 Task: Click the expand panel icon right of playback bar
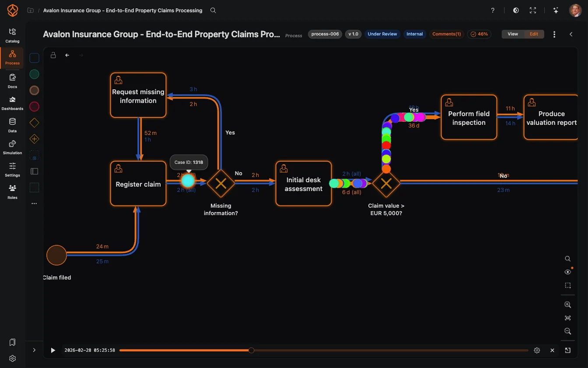(567, 350)
